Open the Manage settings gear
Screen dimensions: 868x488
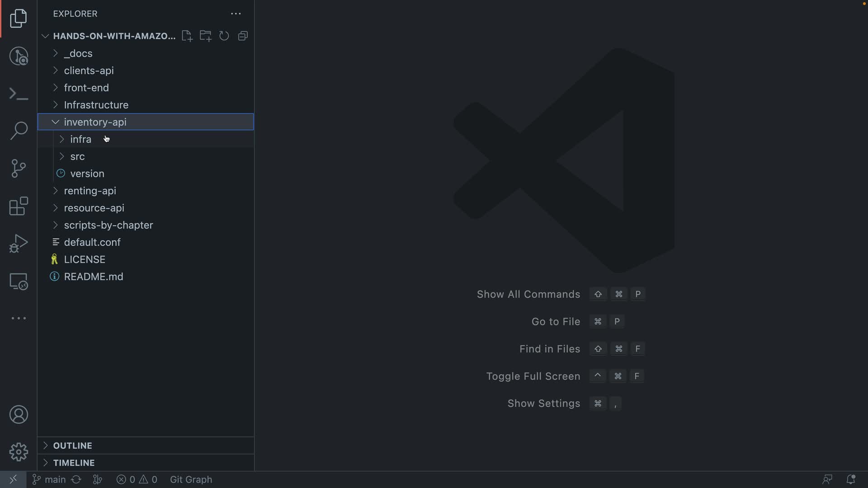click(x=19, y=451)
